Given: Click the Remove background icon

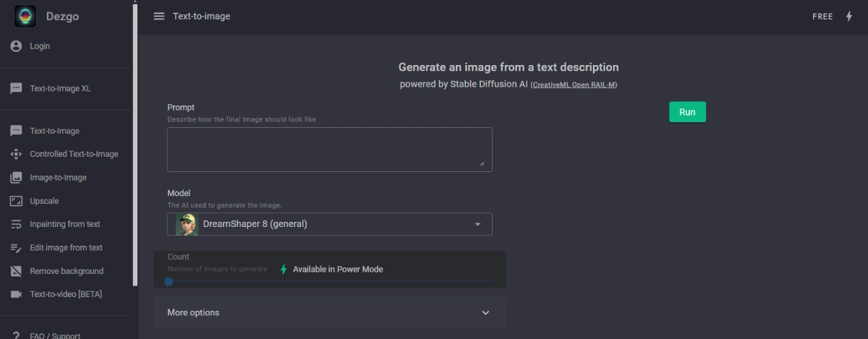Looking at the screenshot, I should pyautogui.click(x=16, y=271).
